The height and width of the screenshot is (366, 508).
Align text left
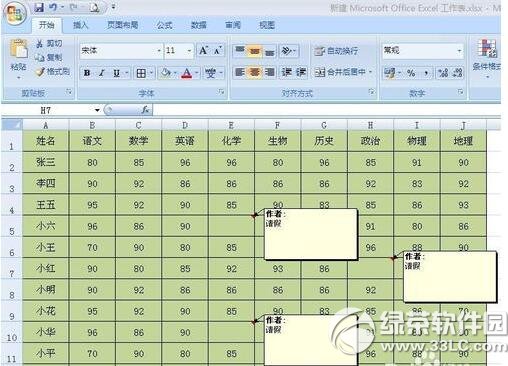240,72
